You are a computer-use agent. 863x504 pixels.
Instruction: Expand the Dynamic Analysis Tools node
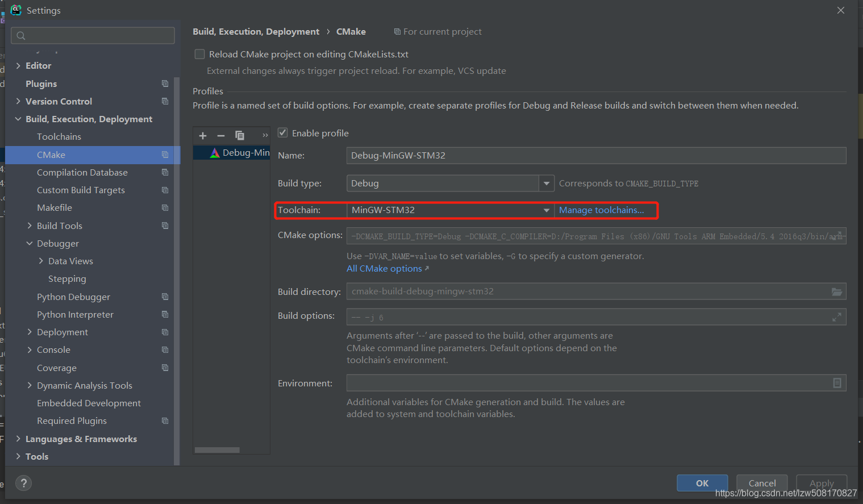pyautogui.click(x=30, y=385)
